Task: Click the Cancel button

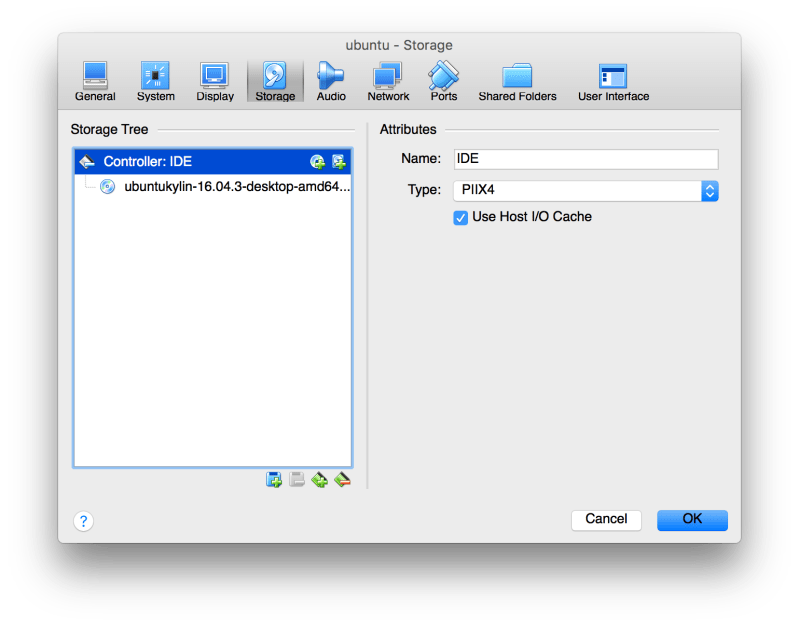Action: [x=606, y=519]
